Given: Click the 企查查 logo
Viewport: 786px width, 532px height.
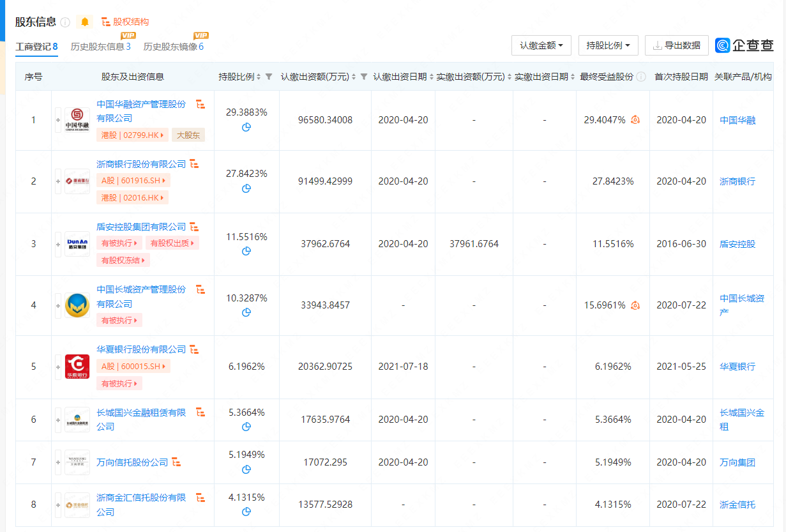Looking at the screenshot, I should click(x=745, y=45).
